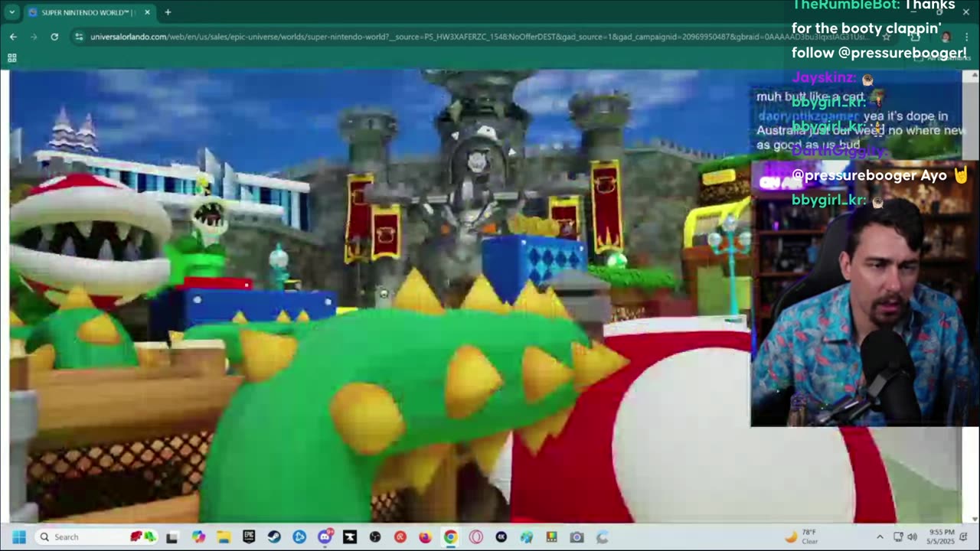Click Jayskinz username in chat overlay
This screenshot has width=980, height=551.
[824, 78]
